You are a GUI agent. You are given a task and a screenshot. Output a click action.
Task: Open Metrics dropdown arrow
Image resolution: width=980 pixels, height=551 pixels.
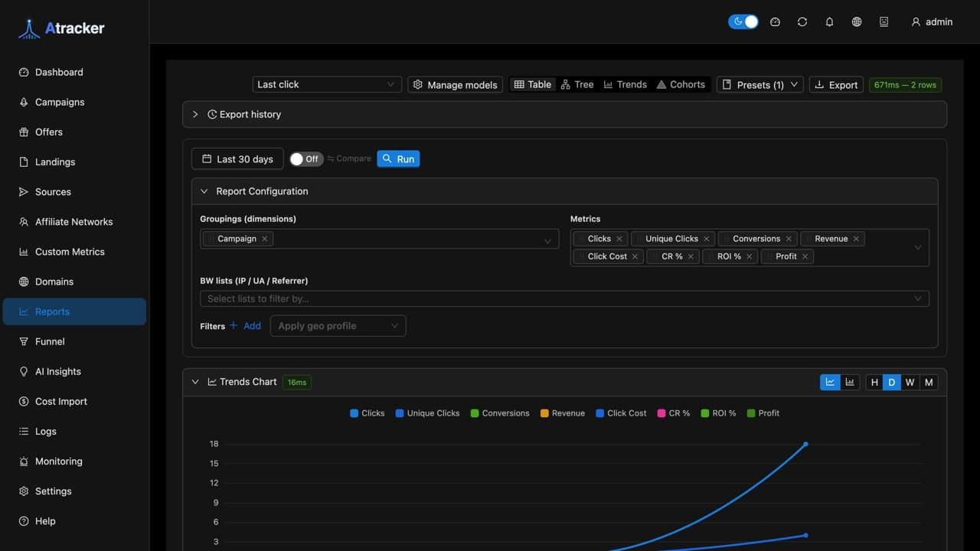918,248
